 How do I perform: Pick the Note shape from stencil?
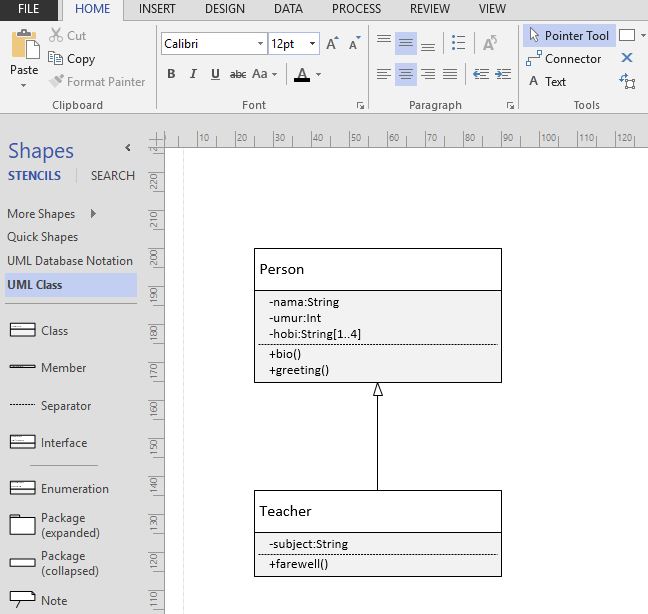[38, 600]
